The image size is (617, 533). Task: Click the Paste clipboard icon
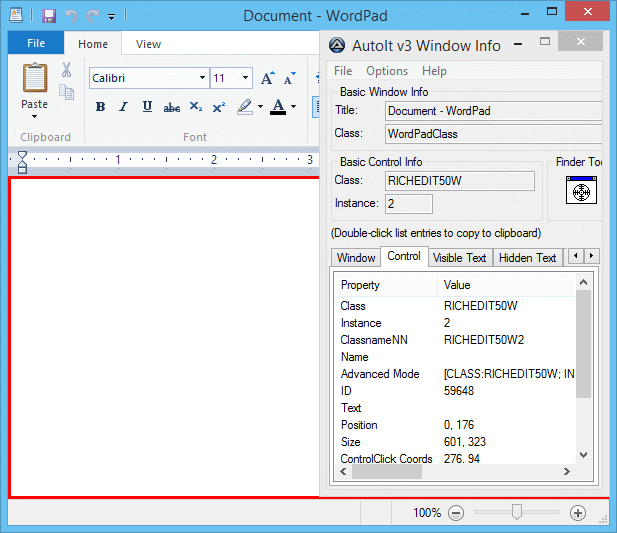pos(35,80)
